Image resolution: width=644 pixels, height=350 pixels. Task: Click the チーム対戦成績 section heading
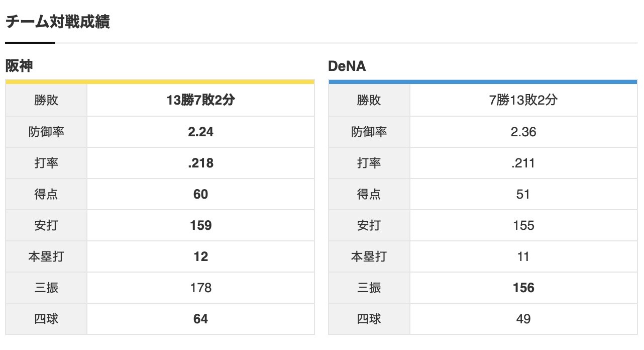(x=57, y=22)
